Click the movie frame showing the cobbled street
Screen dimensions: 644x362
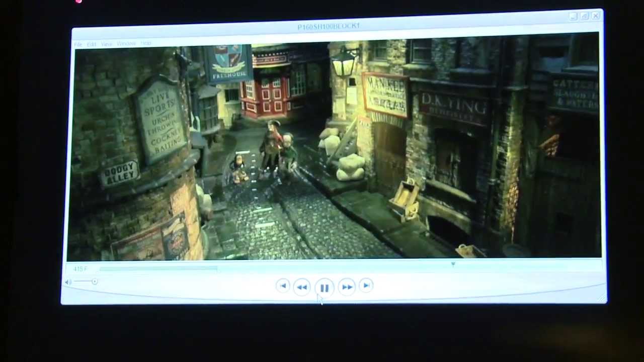(334, 147)
